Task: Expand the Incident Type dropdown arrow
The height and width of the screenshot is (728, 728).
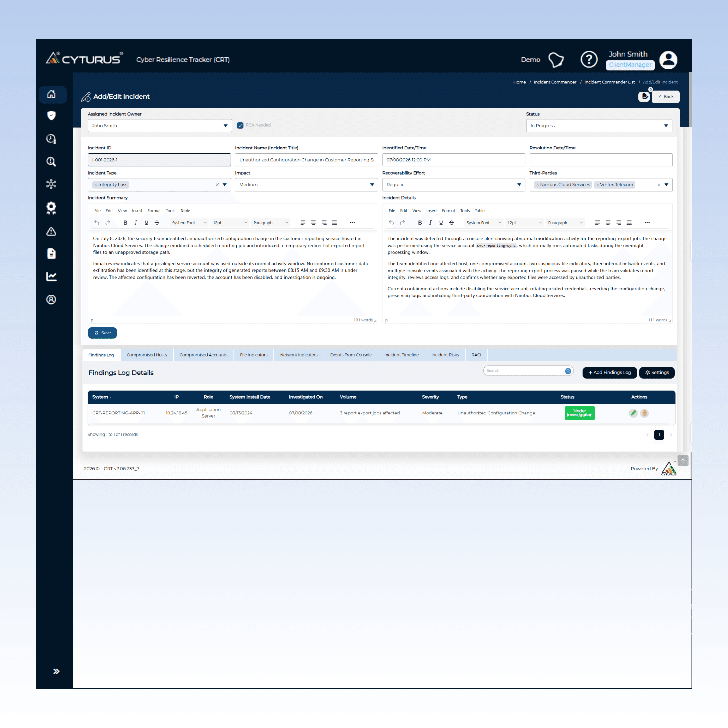Action: [x=225, y=185]
